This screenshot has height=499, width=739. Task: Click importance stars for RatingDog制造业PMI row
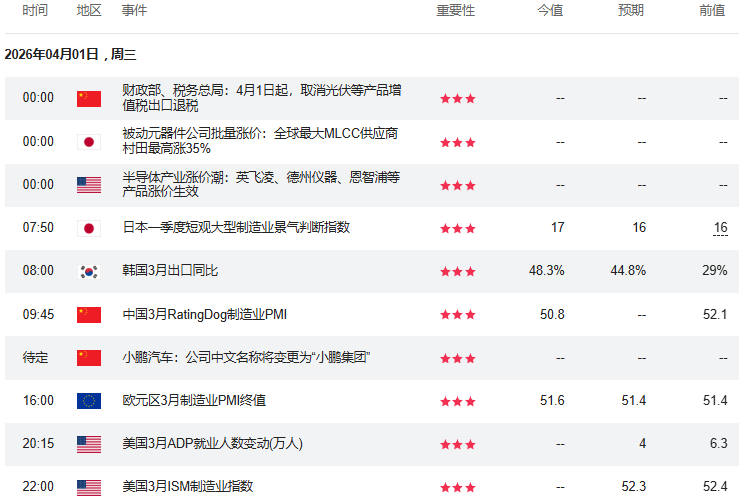458,315
